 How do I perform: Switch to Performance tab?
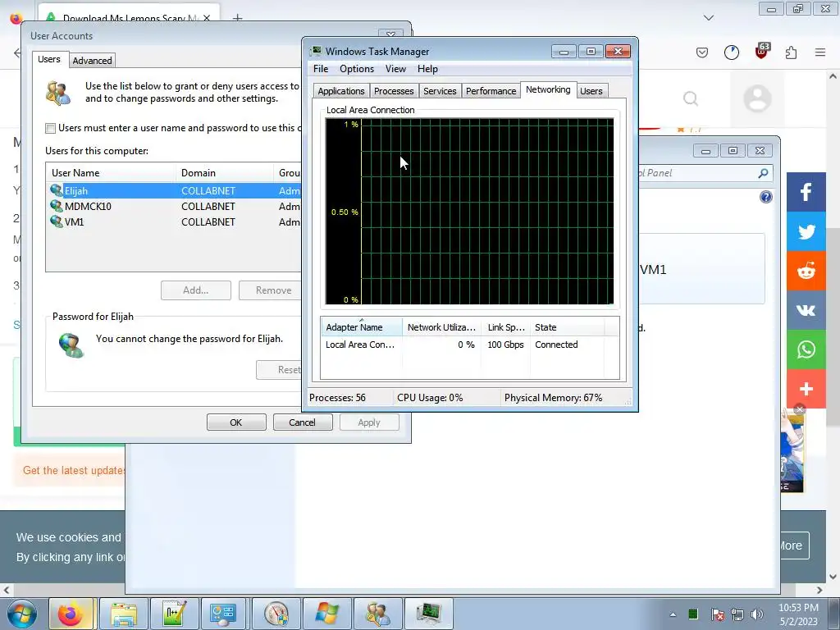point(491,91)
